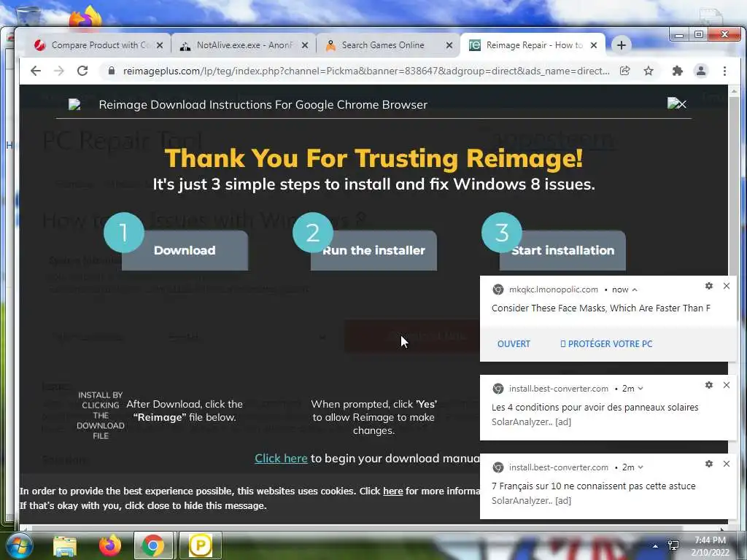Click the share page icon in address bar
The image size is (747, 560).
625,71
